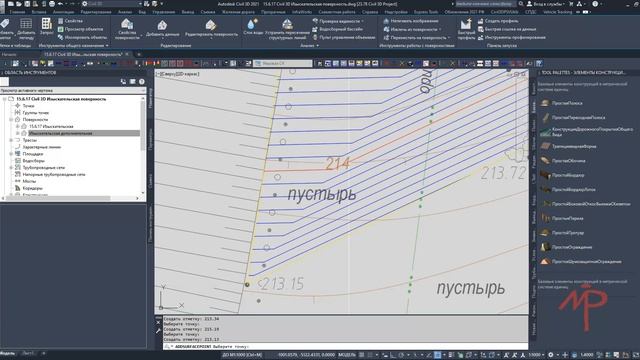Click the command line input field

click(x=345, y=347)
